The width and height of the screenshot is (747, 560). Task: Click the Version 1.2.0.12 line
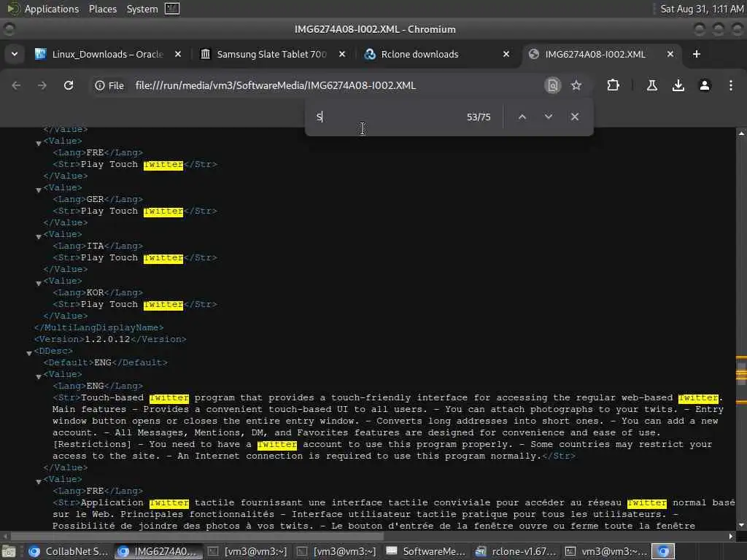point(110,339)
